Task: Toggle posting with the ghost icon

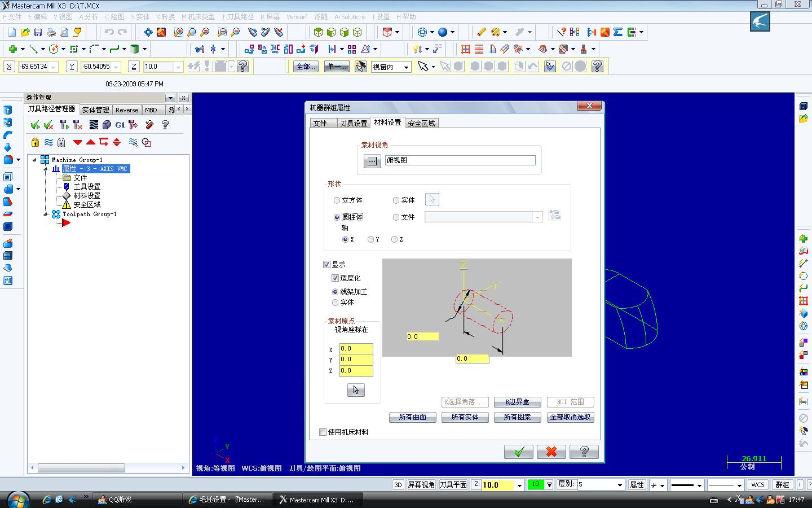Action: [61, 142]
